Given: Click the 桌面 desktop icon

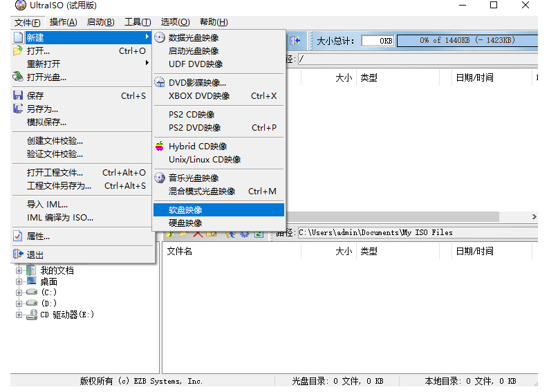Looking at the screenshot, I should (32, 281).
